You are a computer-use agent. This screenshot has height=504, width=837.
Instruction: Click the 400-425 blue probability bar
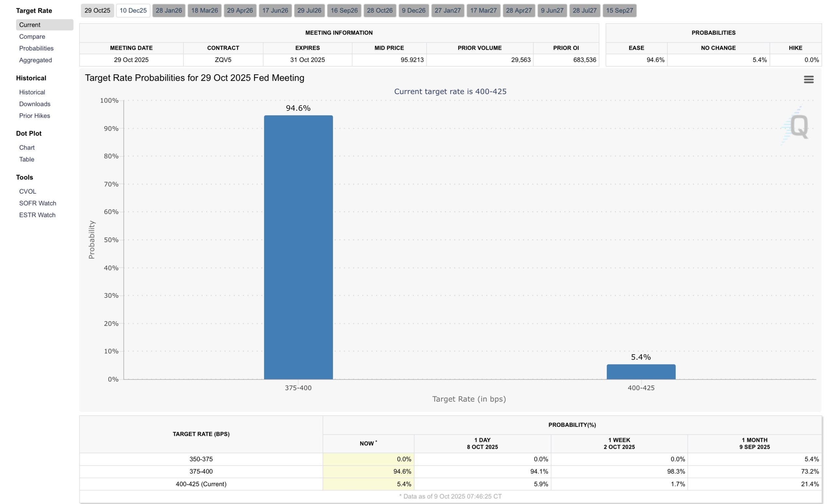click(x=641, y=372)
